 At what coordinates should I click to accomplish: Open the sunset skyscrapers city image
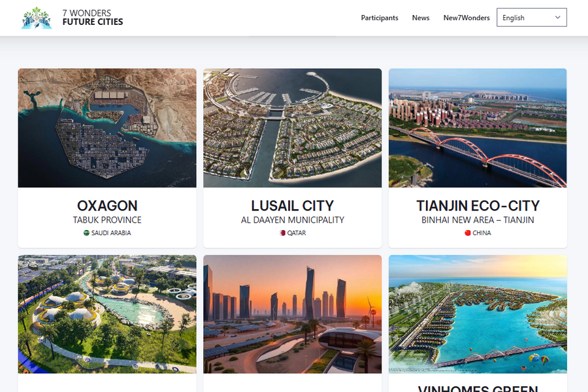coord(293,314)
